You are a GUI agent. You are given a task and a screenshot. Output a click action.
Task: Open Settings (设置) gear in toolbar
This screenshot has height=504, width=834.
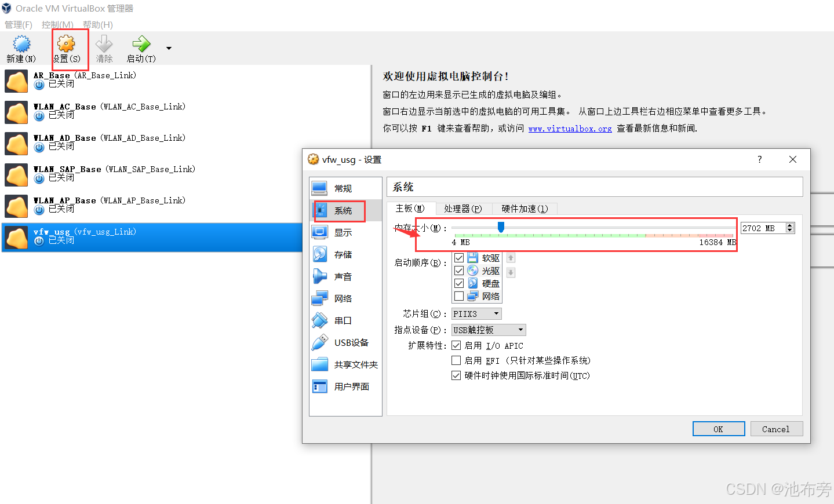pos(67,44)
